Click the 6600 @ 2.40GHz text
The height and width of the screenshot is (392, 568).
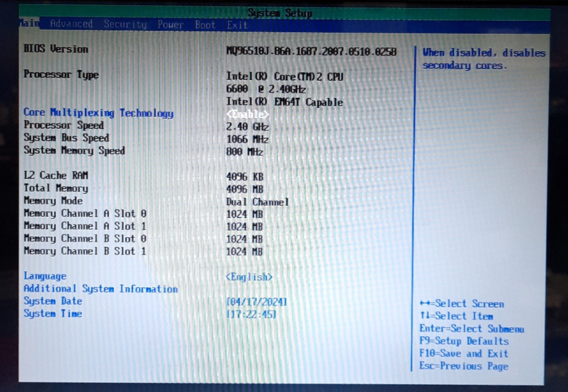tap(266, 89)
